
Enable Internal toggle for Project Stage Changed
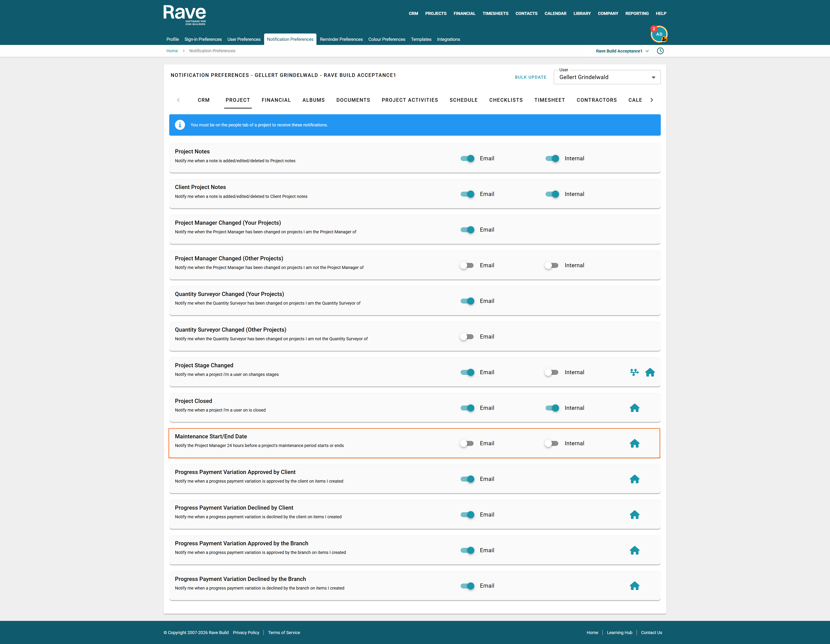point(551,372)
